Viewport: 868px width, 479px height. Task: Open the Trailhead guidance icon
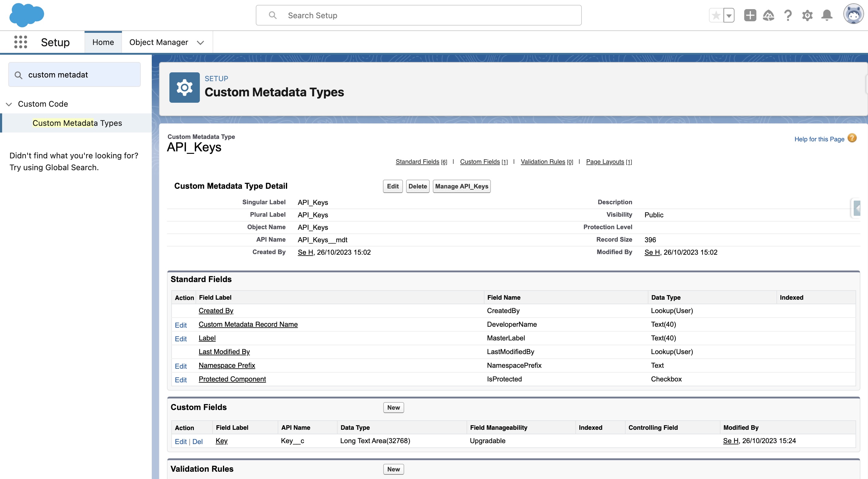[769, 16]
